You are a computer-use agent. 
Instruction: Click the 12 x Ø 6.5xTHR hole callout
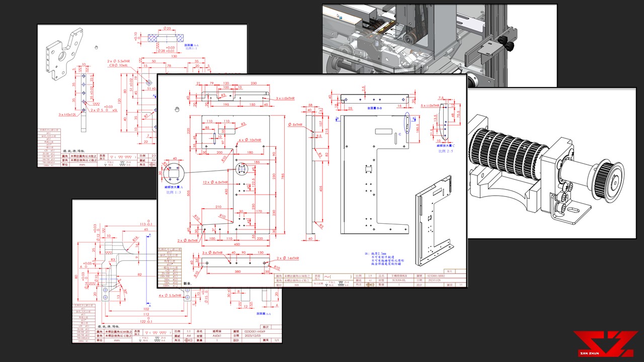215,182
